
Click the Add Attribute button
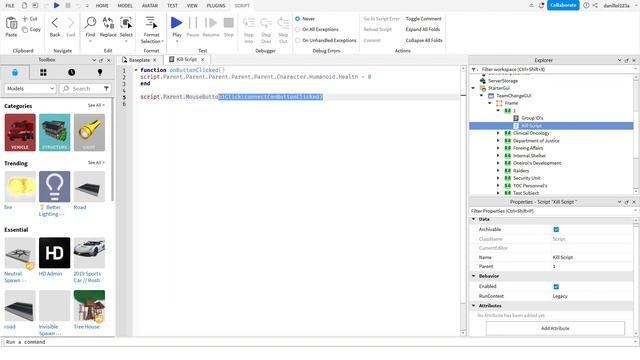[x=555, y=328]
